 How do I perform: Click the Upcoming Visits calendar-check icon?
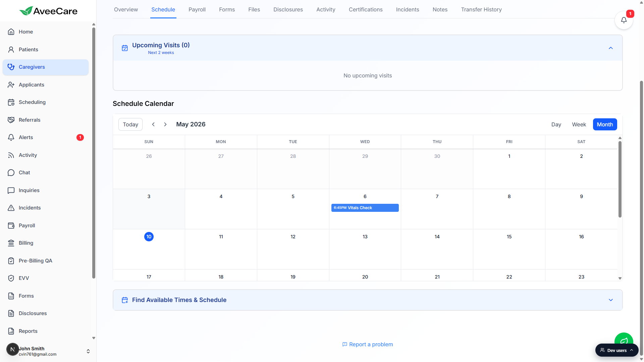tap(125, 48)
